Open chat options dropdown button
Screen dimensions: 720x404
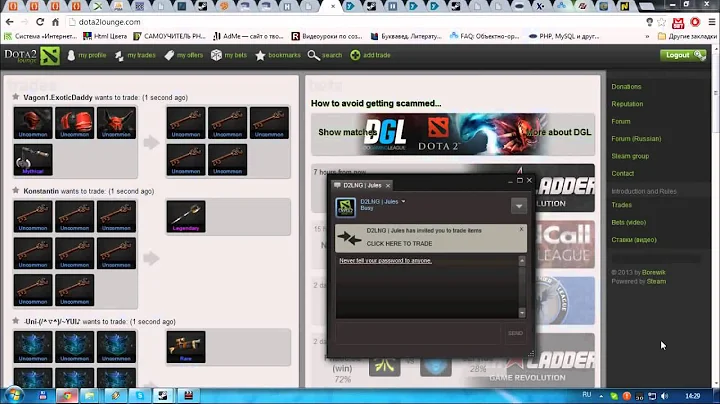coord(519,206)
